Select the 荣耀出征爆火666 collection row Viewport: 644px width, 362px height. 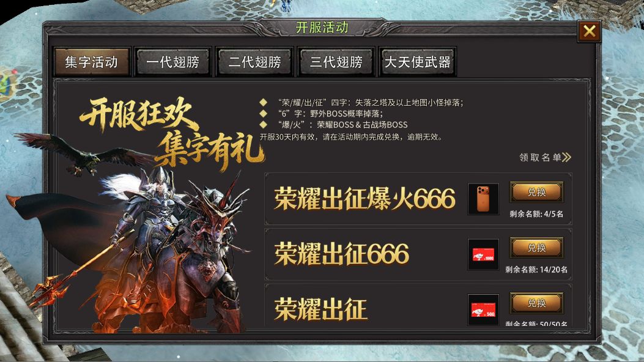pos(418,199)
